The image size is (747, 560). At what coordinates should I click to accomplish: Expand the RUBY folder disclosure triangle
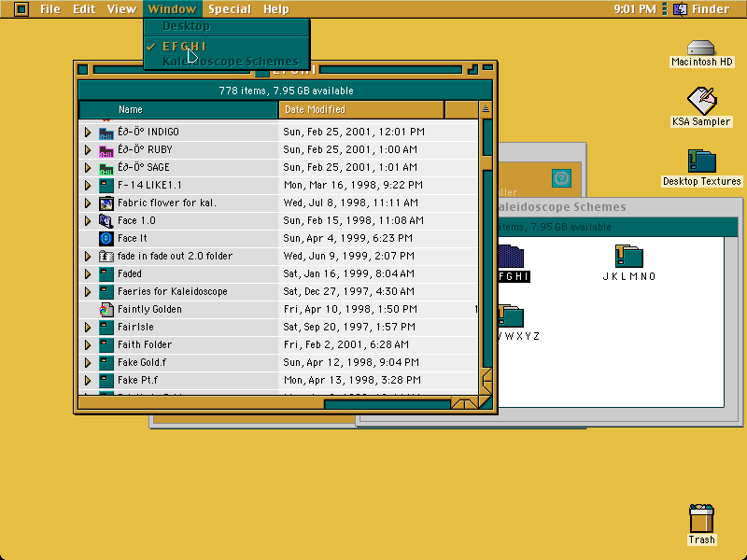coord(88,150)
